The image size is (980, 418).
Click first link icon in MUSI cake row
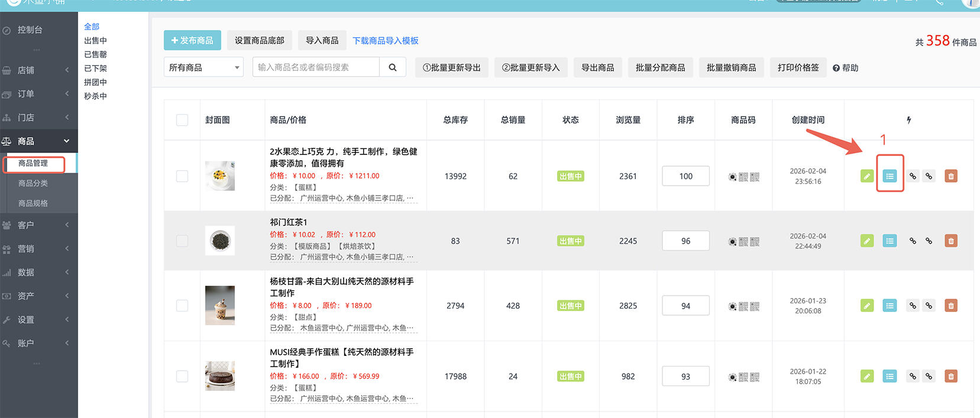click(x=913, y=376)
